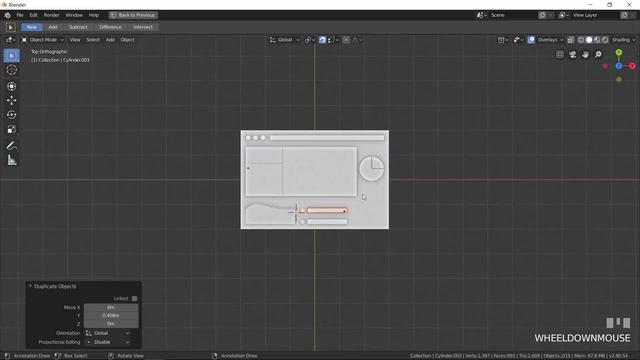Screen dimensions: 640x360
Task: Open Orientation dropdown in Duplicate Objects panel
Action: tap(108, 333)
